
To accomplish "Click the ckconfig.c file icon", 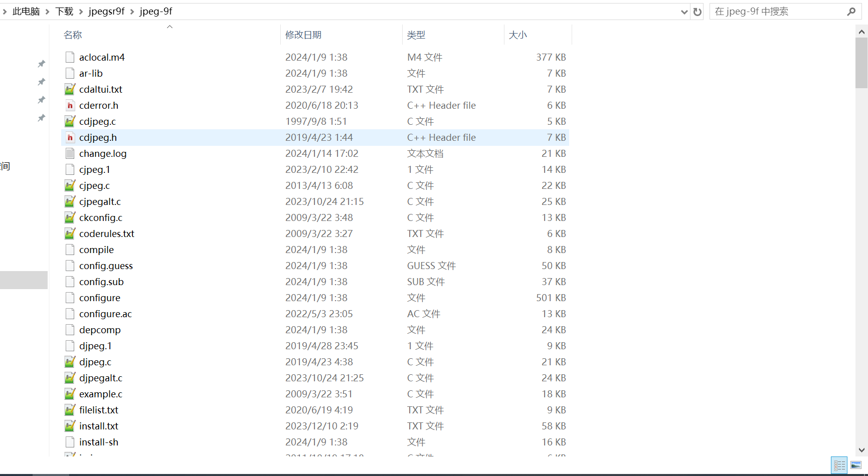I will [70, 217].
